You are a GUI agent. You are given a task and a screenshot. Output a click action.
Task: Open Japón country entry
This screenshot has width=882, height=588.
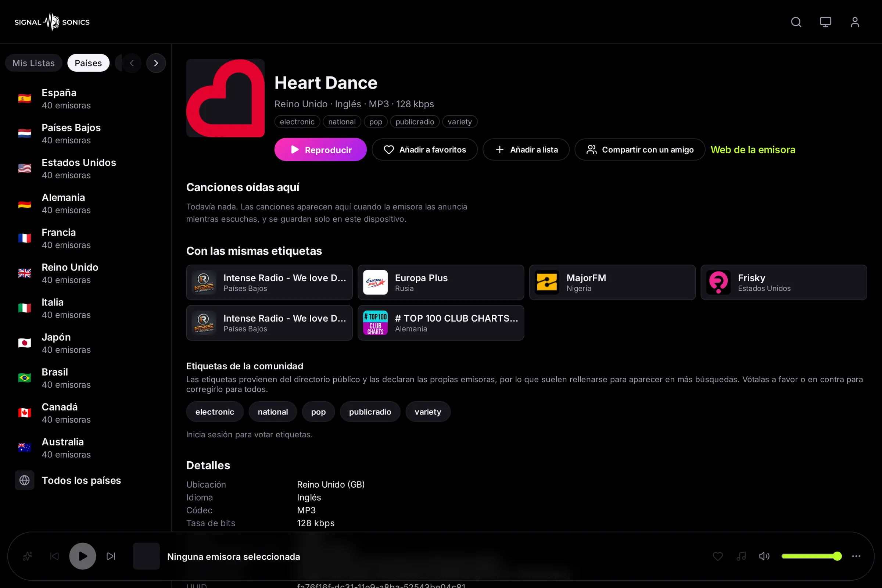(86, 343)
